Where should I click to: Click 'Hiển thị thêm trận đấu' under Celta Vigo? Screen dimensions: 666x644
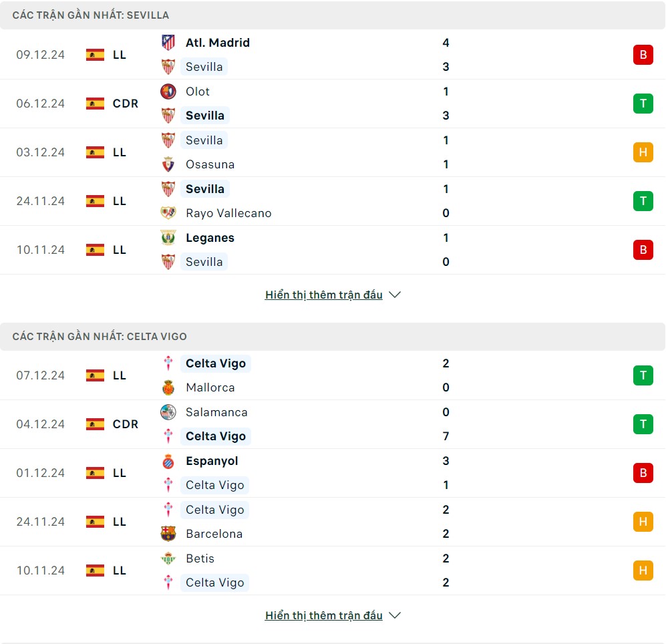(323, 615)
